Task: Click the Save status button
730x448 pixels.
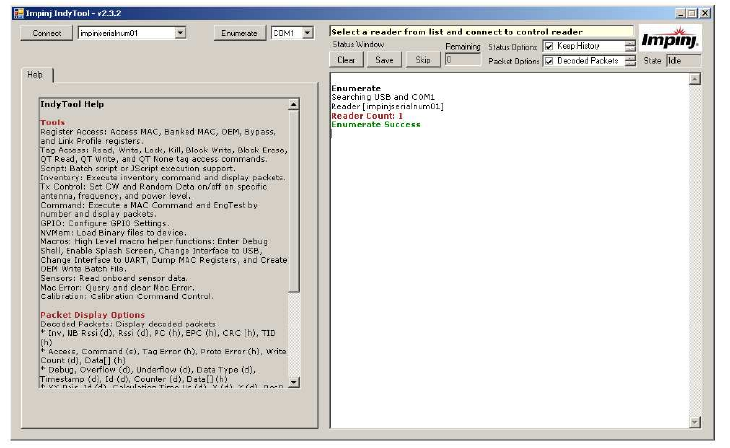Action: 384,60
